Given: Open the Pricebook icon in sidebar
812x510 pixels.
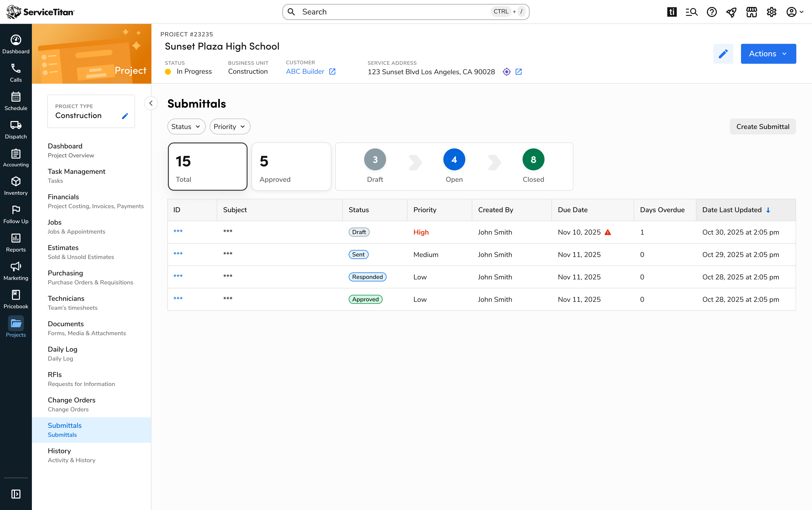Looking at the screenshot, I should pos(16,295).
